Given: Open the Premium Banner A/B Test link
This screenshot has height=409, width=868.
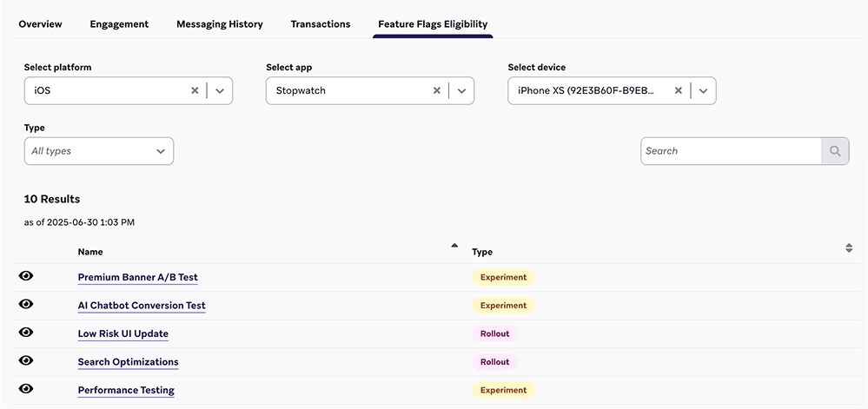Looking at the screenshot, I should (137, 278).
